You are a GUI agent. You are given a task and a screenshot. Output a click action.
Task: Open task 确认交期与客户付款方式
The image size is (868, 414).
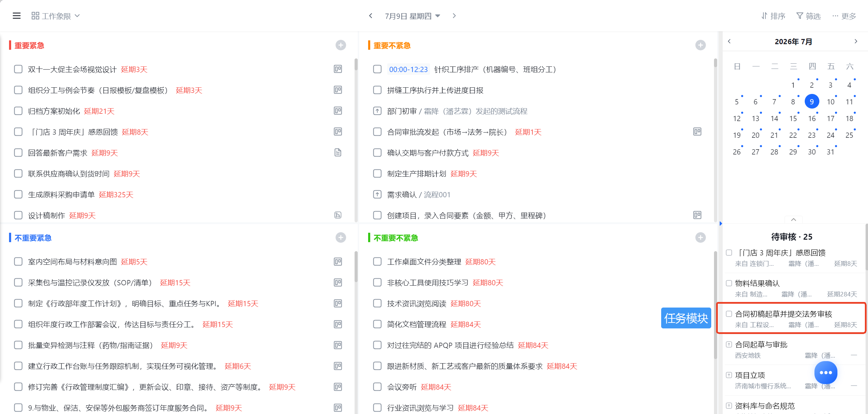tap(428, 153)
